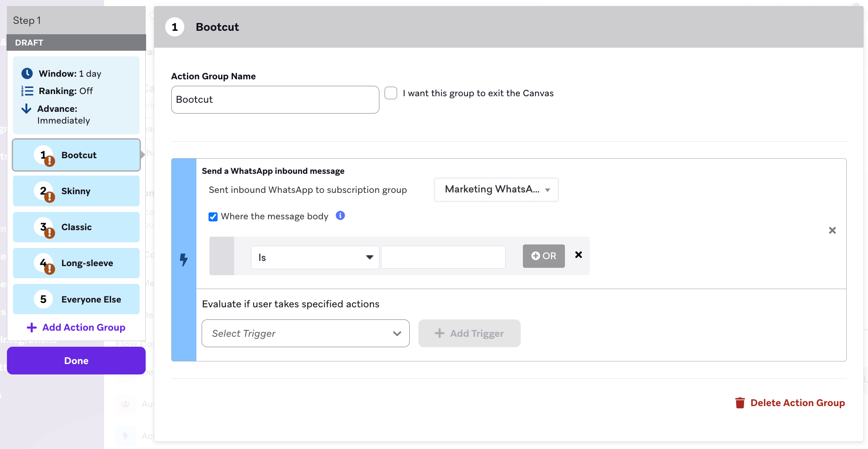
Task: Click the plus icon for Add Action Group
Action: [x=32, y=328]
